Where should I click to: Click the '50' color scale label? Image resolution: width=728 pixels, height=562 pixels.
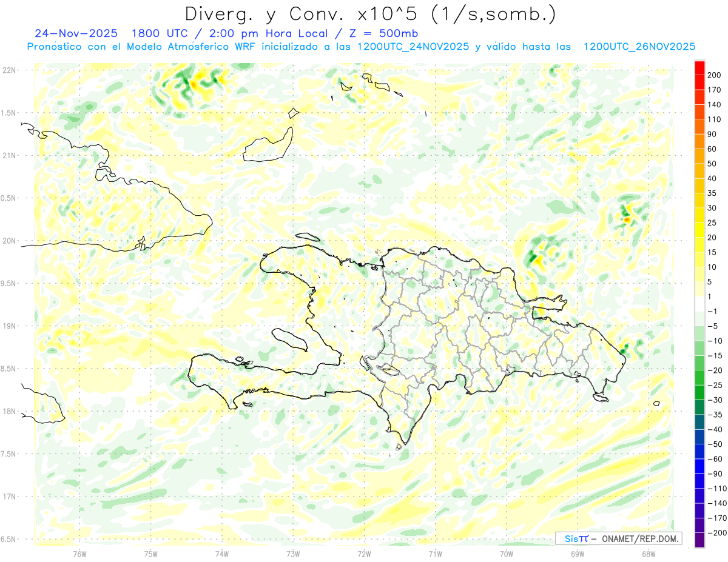[x=713, y=163]
